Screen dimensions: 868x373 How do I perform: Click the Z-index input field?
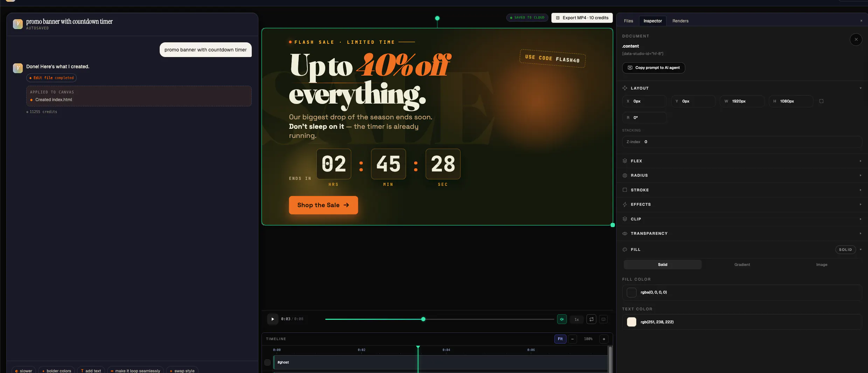[742, 142]
